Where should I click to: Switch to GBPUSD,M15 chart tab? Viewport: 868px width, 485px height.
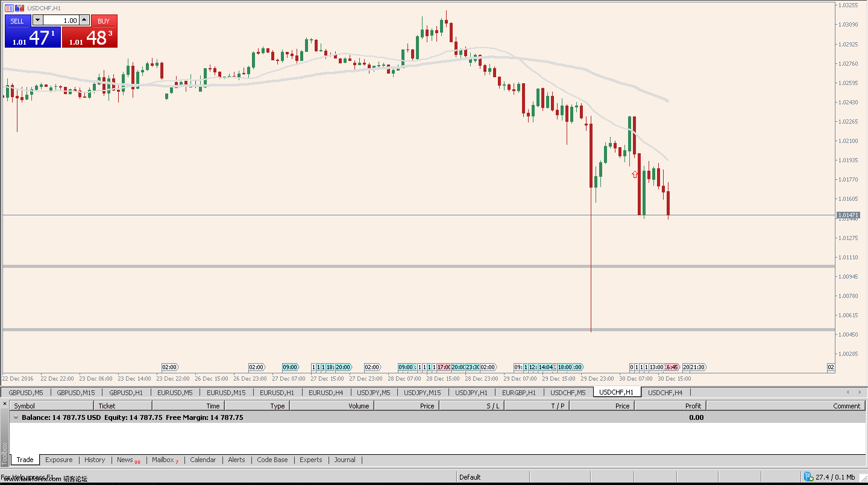point(76,392)
